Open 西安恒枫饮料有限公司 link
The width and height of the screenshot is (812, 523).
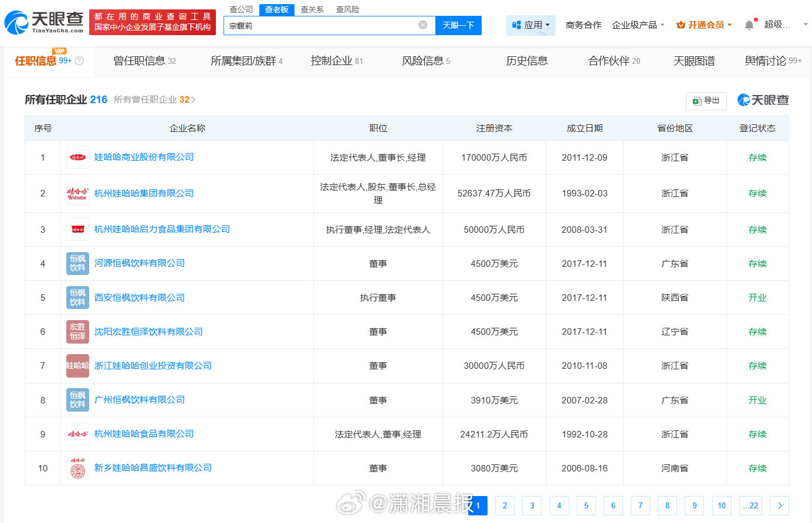[140, 297]
